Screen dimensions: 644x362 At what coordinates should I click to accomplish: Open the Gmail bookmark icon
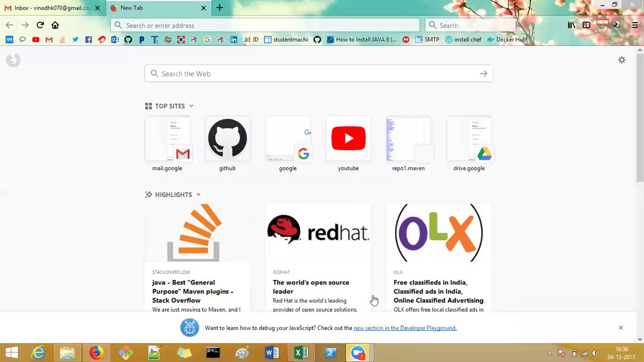(x=49, y=40)
